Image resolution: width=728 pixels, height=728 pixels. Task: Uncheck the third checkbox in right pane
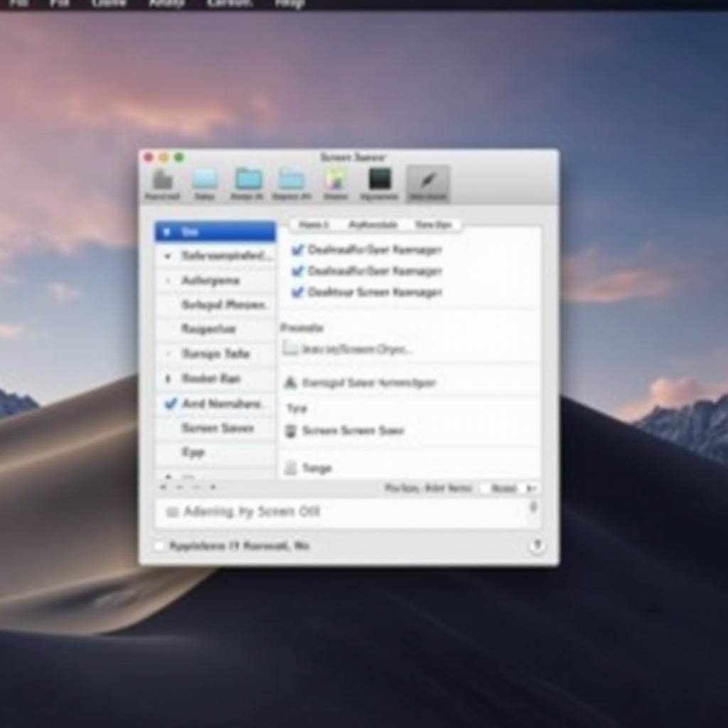[298, 292]
